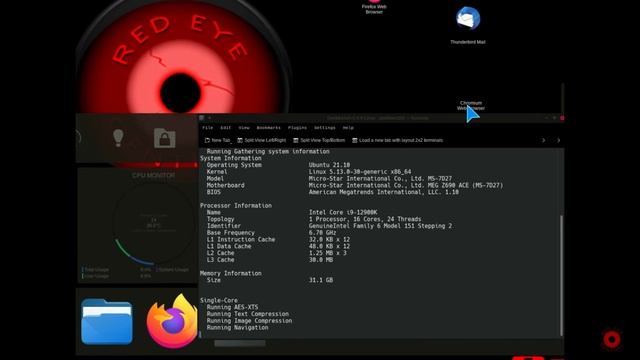Open the File menu in the terminal
The width and height of the screenshot is (640, 360).
[x=208, y=128]
